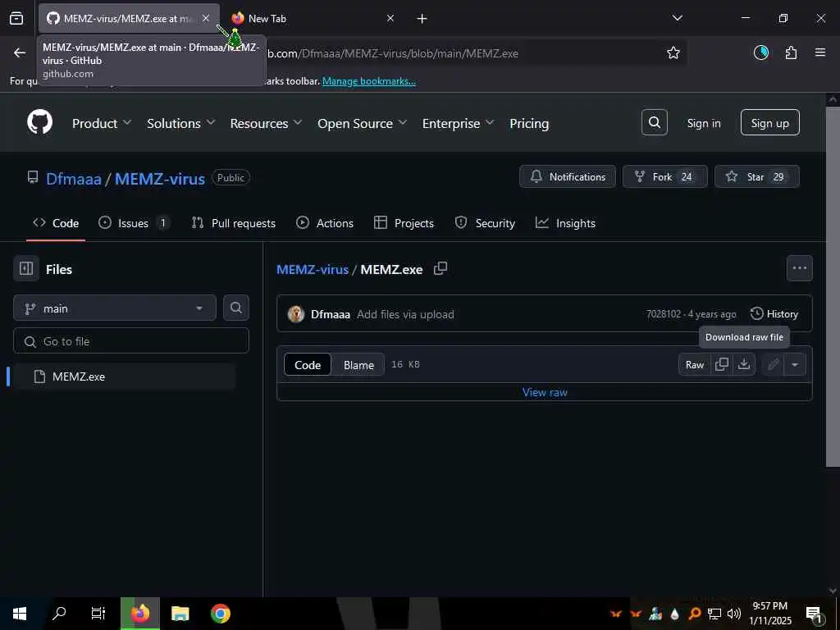Open File Explorer from taskbar
The image size is (840, 630).
pyautogui.click(x=180, y=614)
